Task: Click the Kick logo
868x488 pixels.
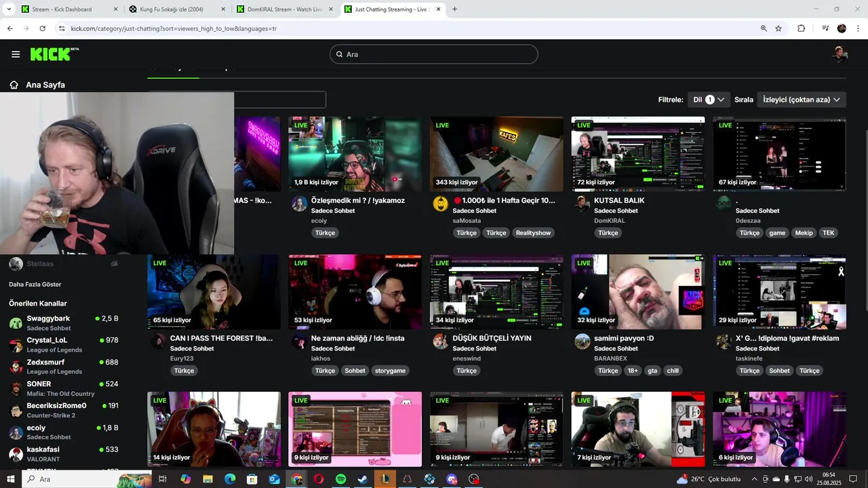Action: click(54, 54)
